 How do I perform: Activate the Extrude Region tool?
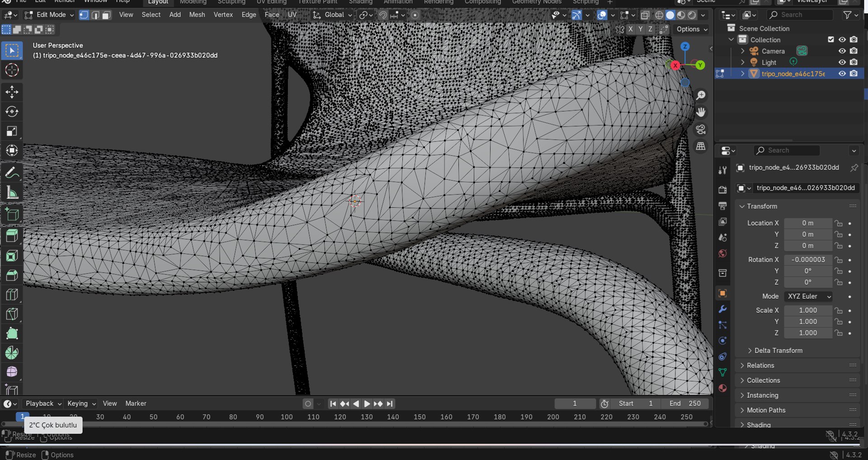click(x=12, y=236)
